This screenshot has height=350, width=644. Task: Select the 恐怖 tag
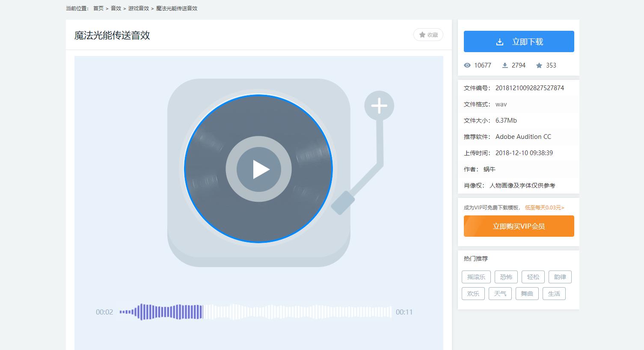click(506, 277)
